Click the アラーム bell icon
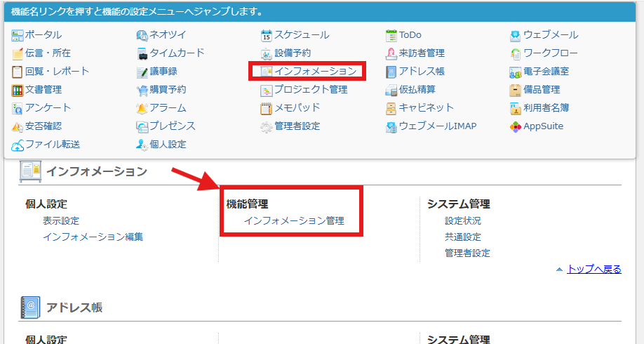The height and width of the screenshot is (344, 644). (142, 109)
